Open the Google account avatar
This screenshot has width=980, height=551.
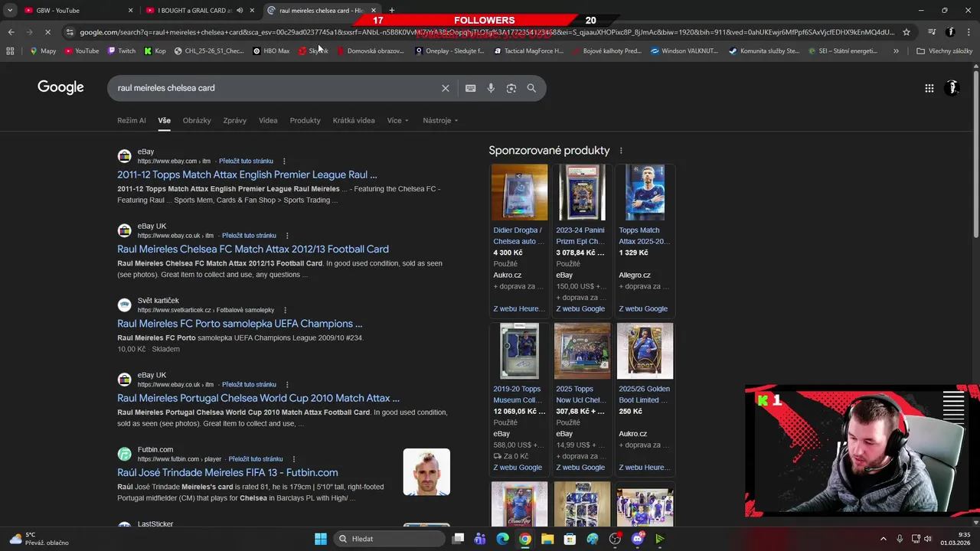tap(952, 88)
